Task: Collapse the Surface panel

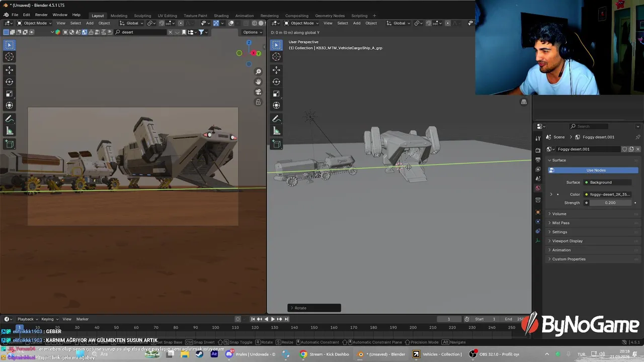Action: 558,160
